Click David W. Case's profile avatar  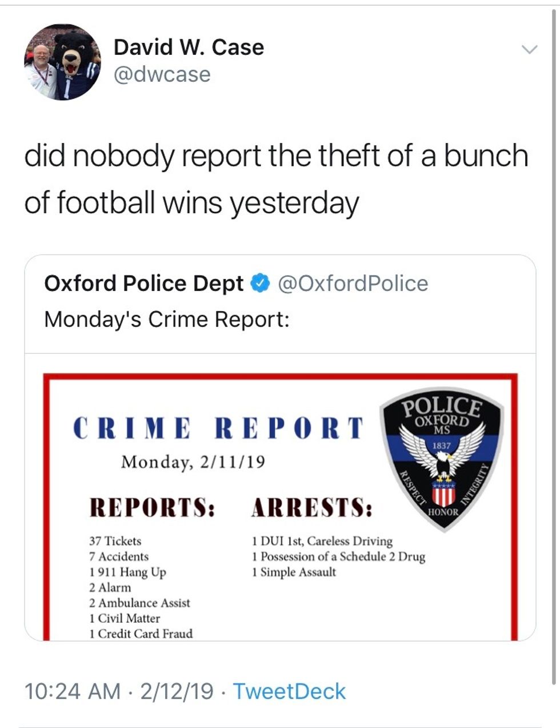(x=62, y=62)
